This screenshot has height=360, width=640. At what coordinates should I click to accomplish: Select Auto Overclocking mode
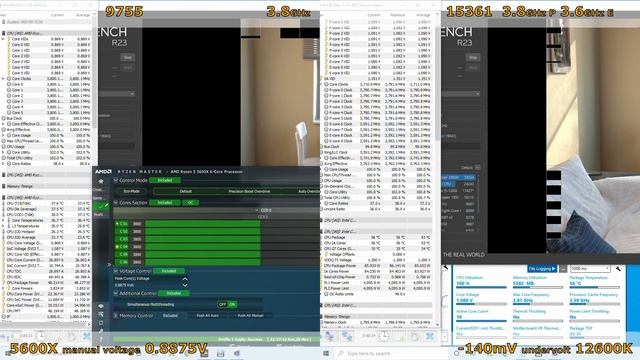308,191
